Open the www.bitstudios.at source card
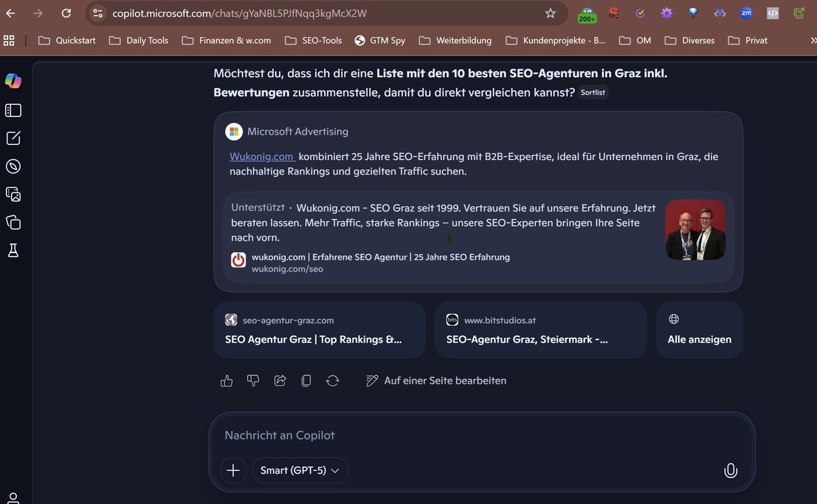The width and height of the screenshot is (817, 504). pos(541,330)
